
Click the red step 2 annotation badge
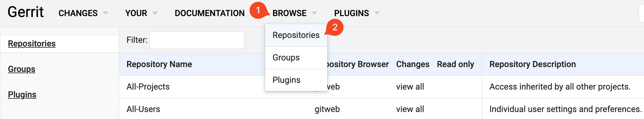[335, 27]
